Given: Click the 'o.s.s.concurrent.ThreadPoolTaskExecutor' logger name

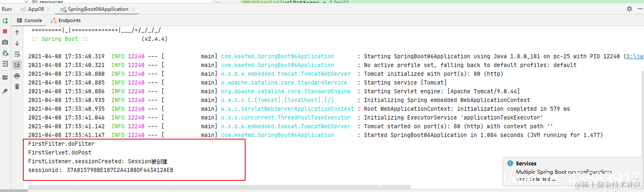Looking at the screenshot, I should click(285, 117).
